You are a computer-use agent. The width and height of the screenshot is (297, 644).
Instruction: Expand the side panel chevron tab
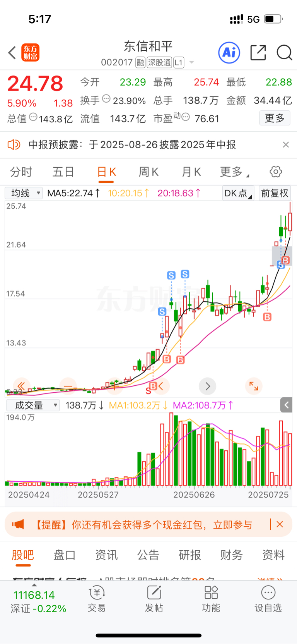[286, 405]
